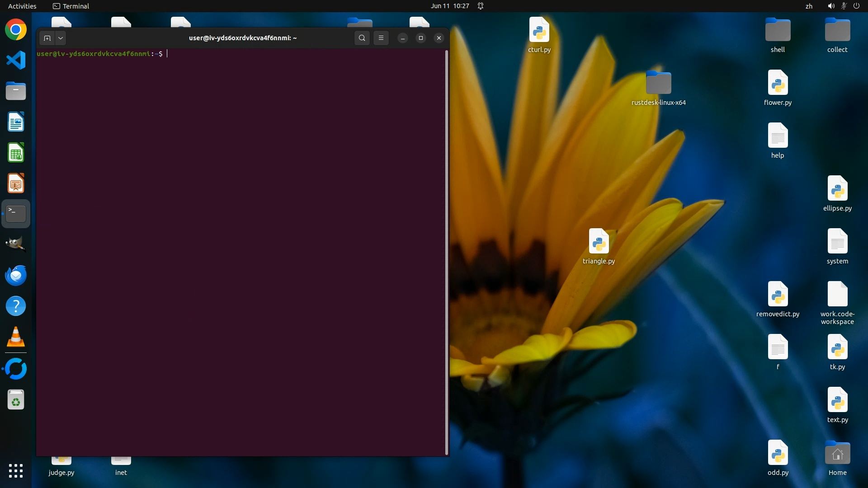Open volume system status menu
The height and width of the screenshot is (488, 868).
tap(831, 6)
